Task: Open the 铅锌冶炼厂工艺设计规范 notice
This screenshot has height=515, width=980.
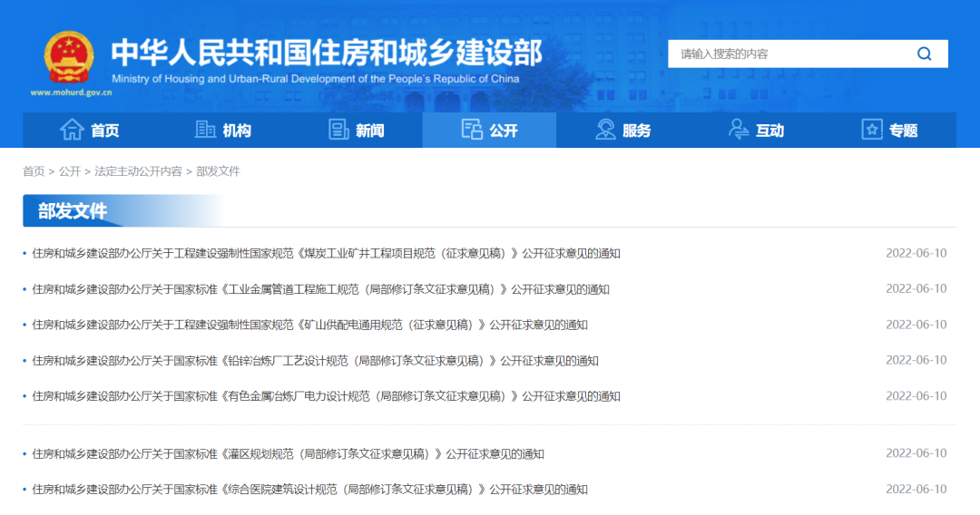Action: tap(315, 361)
